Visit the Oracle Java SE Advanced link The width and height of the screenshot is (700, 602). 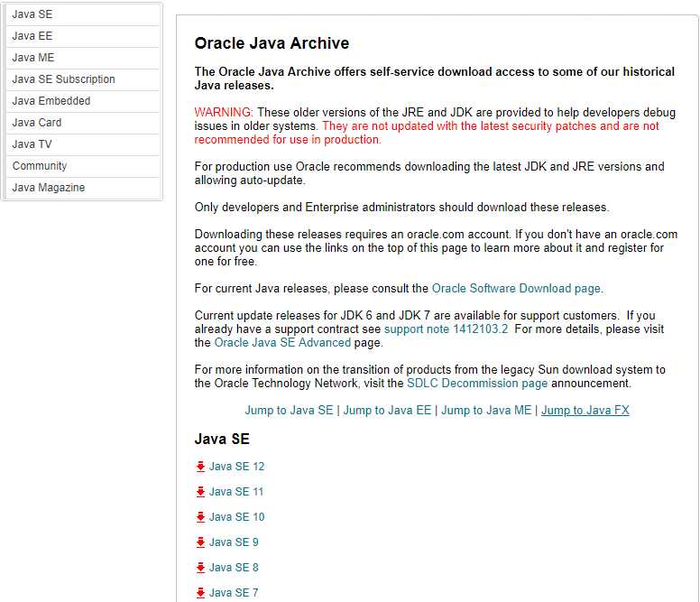282,343
